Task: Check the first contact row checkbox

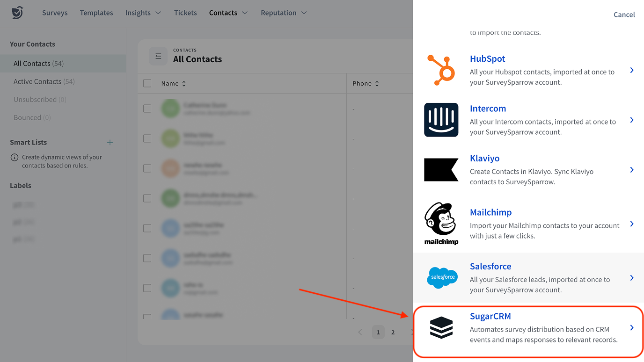Action: click(147, 109)
